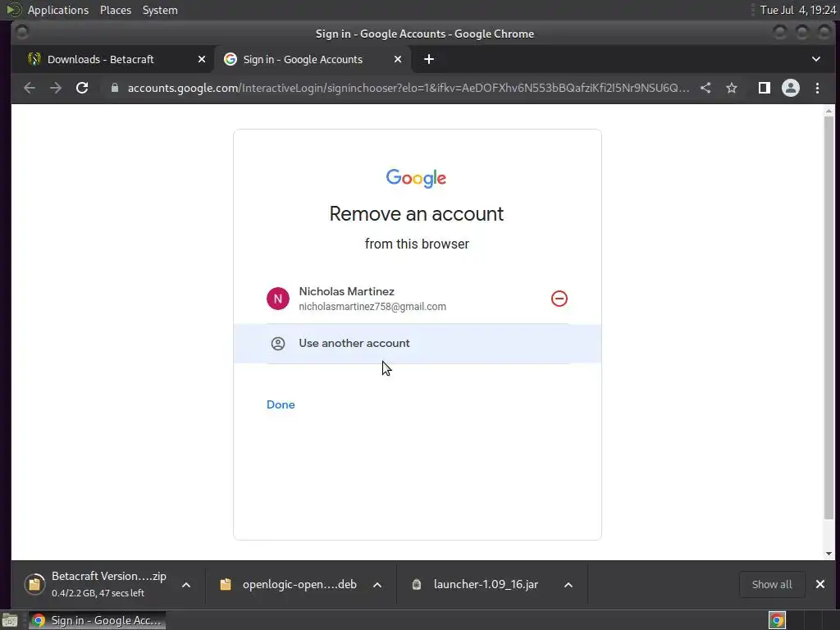Click the launcher jar file icon
Viewport: 840px width, 630px height.
[x=416, y=584]
